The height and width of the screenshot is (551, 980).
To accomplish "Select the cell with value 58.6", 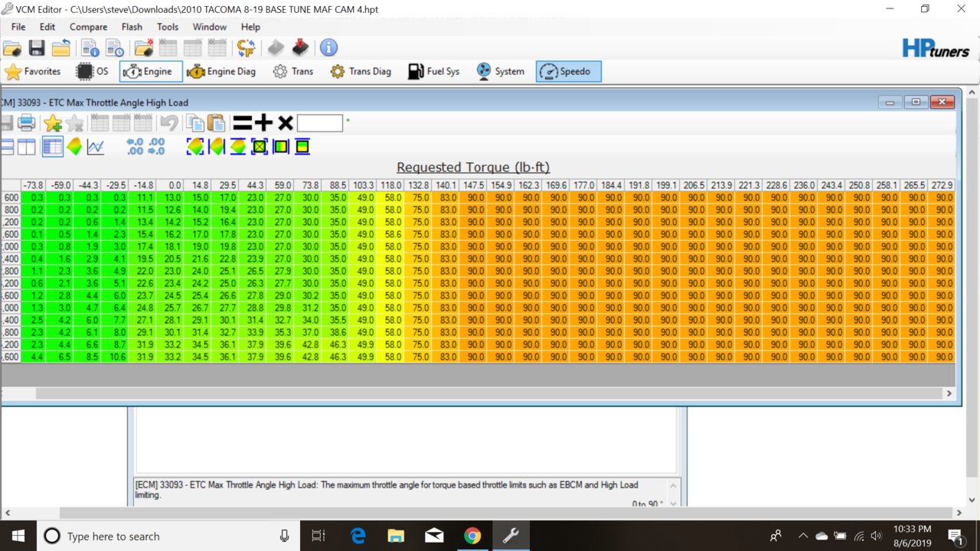I will pos(391,234).
